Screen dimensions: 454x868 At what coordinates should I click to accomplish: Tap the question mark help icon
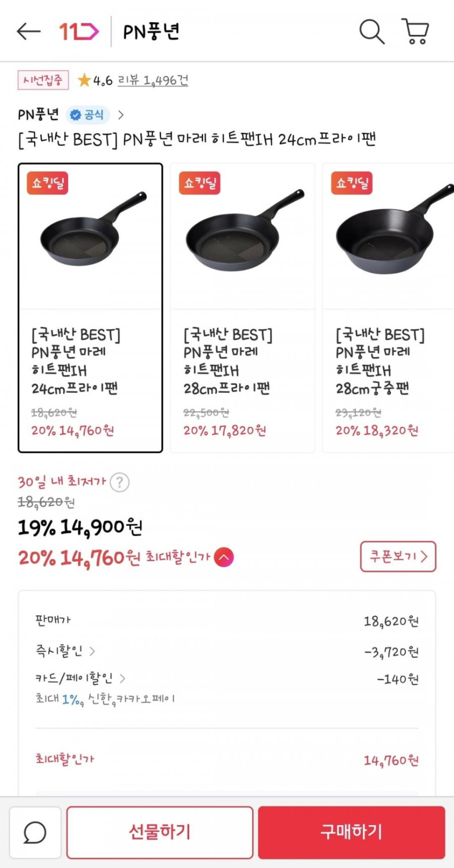point(120,482)
